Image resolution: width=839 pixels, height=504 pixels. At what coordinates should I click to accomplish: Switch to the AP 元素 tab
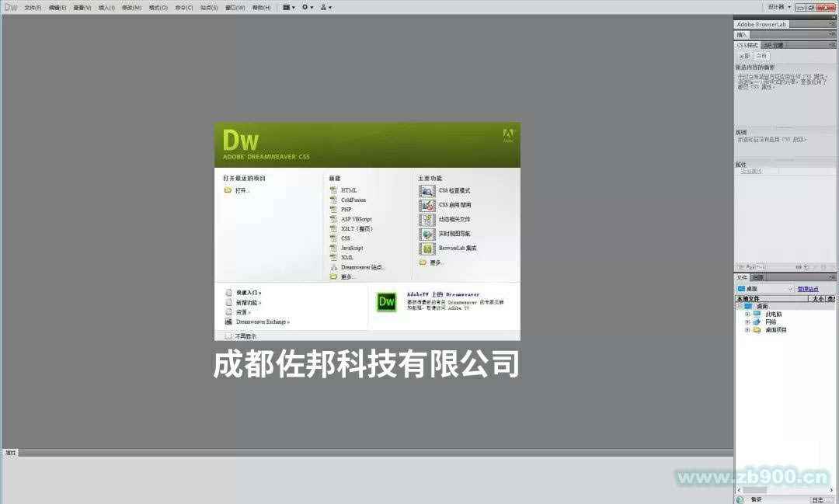click(773, 44)
